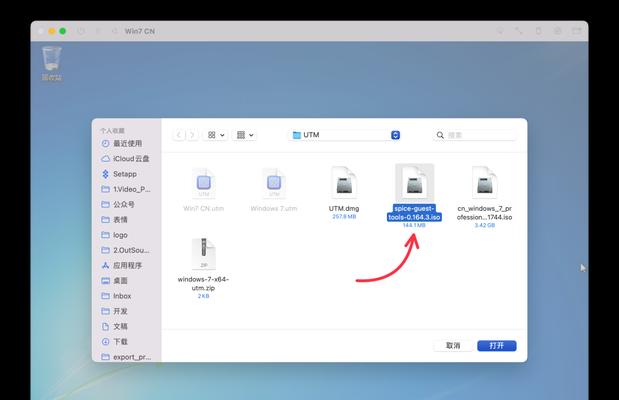Click the windows-7-x64-utm.zip file name
This screenshot has width=619, height=400.
(x=203, y=284)
